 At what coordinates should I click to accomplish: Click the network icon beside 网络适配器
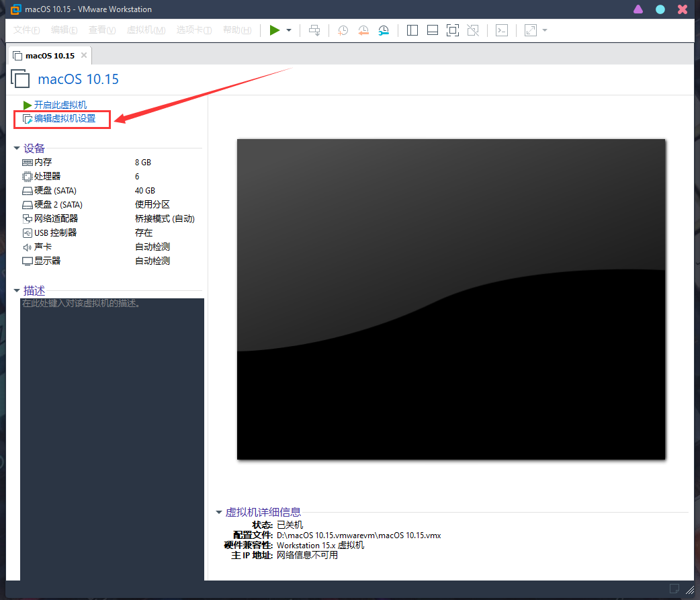click(28, 219)
